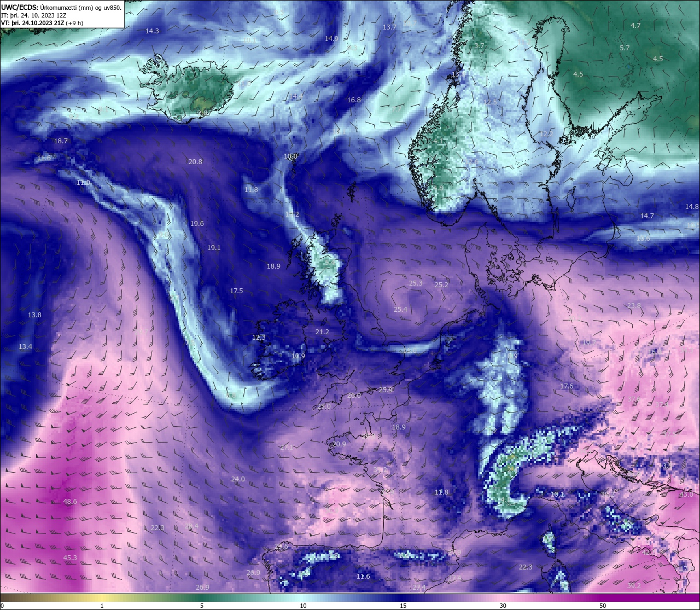Click the 12.3 value over Ireland
Viewport: 700px width, 610px height.
[x=259, y=338]
